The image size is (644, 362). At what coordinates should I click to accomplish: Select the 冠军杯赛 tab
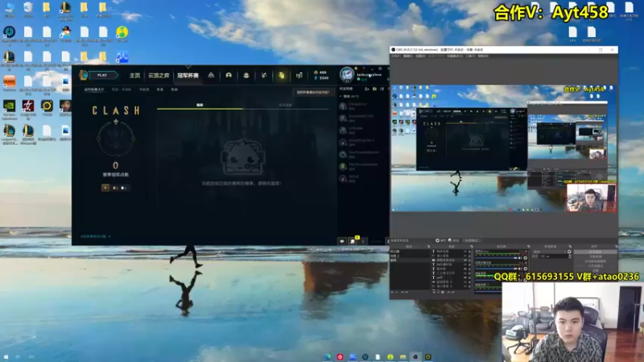188,76
